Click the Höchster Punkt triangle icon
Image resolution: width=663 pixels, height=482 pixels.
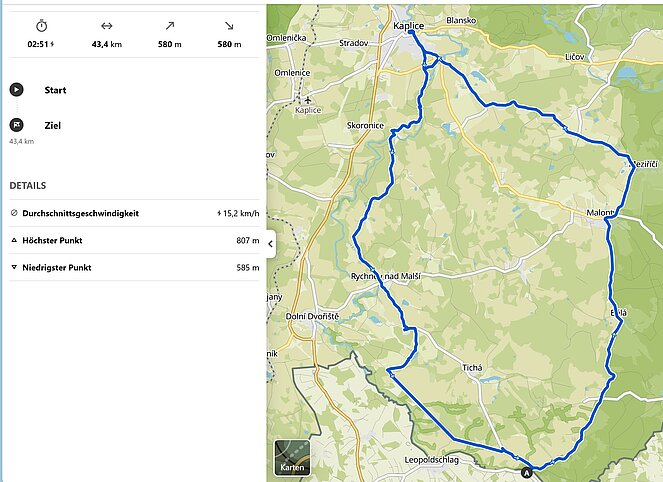click(x=14, y=241)
